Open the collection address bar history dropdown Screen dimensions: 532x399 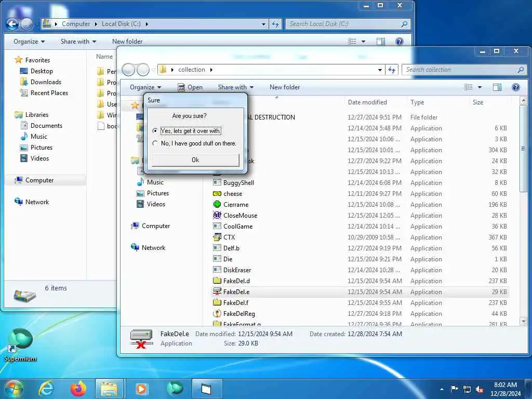380,70
